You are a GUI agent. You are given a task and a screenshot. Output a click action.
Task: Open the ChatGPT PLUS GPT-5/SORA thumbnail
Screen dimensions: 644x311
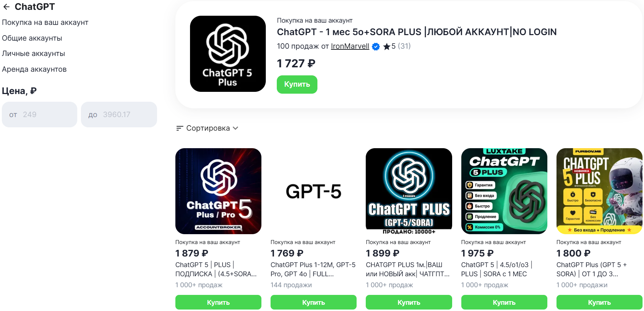tap(409, 191)
